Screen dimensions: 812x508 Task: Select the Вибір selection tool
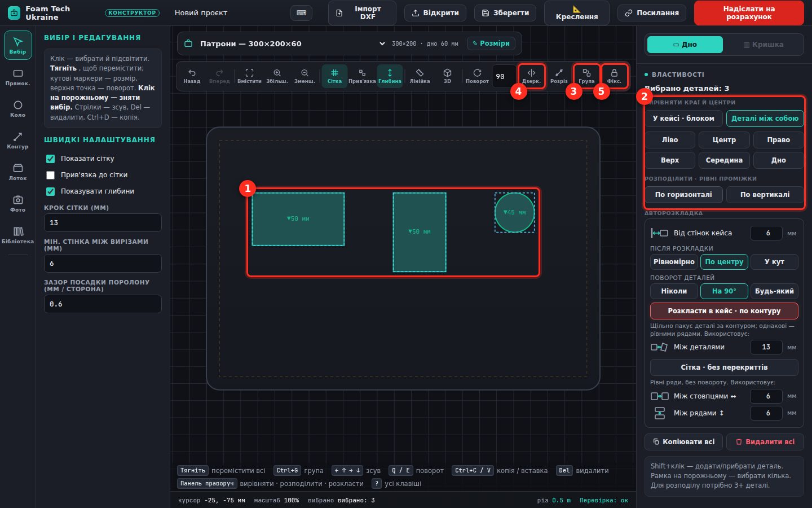17,45
